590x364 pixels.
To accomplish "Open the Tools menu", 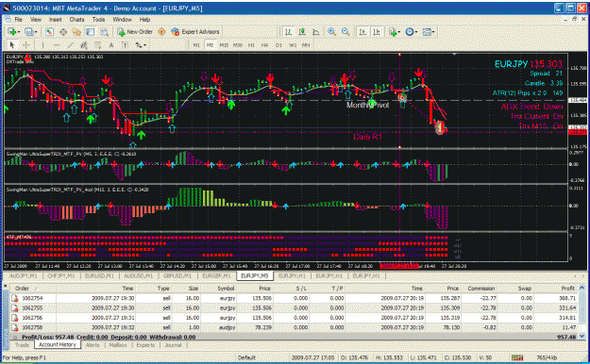I will [98, 19].
